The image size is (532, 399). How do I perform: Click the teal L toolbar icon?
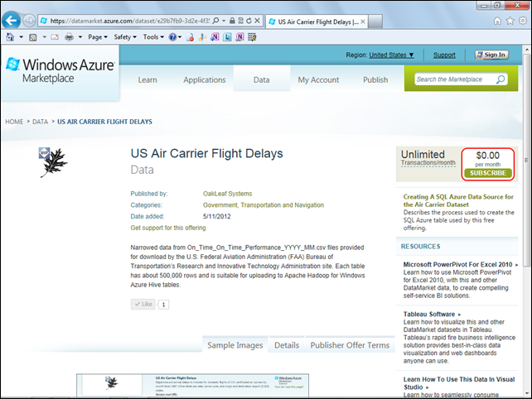click(227, 37)
